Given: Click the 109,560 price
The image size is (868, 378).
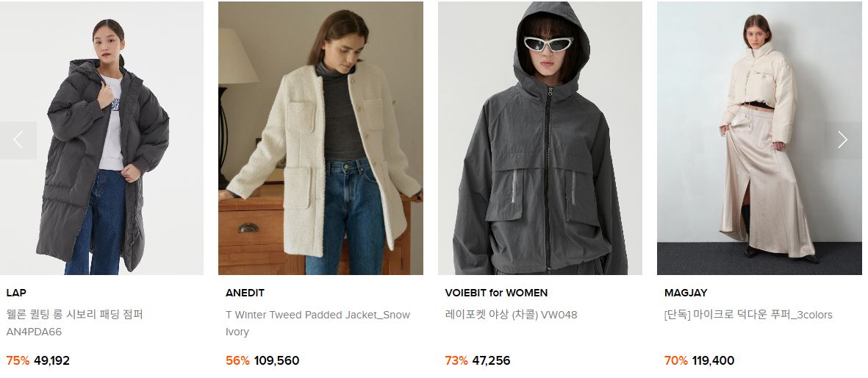Looking at the screenshot, I should (x=277, y=361).
